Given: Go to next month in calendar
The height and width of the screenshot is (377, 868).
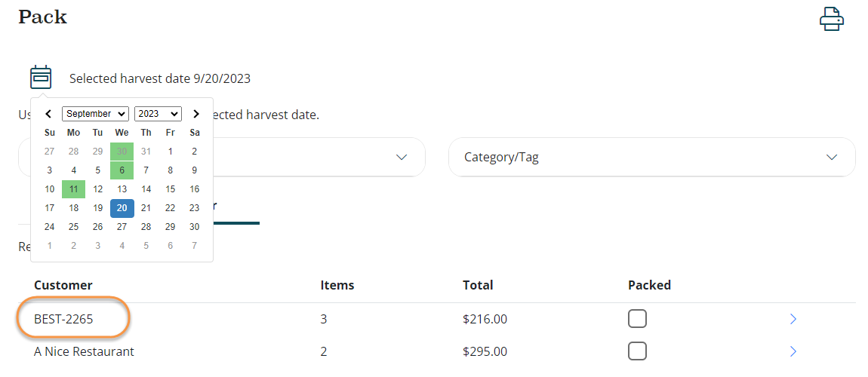Looking at the screenshot, I should (x=195, y=114).
